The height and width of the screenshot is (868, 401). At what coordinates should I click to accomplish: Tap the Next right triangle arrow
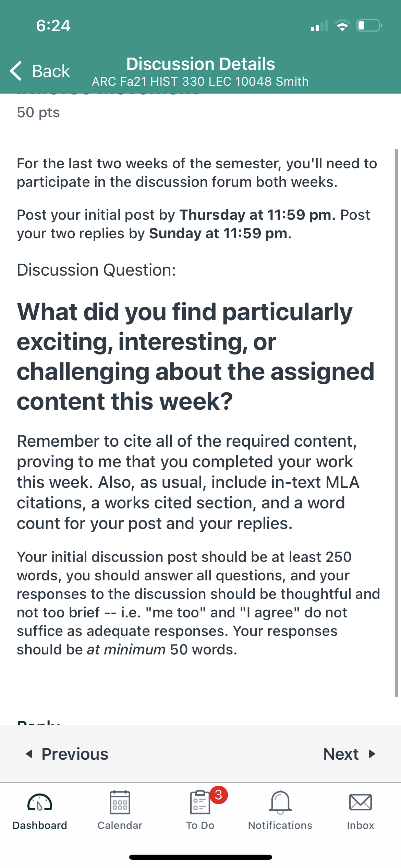pyautogui.click(x=372, y=754)
